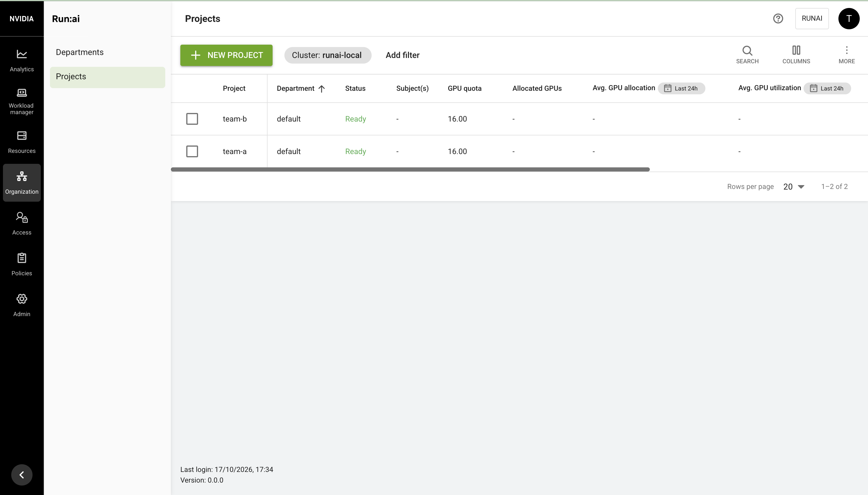The height and width of the screenshot is (495, 868).
Task: Sort by the Status column header
Action: tap(355, 88)
